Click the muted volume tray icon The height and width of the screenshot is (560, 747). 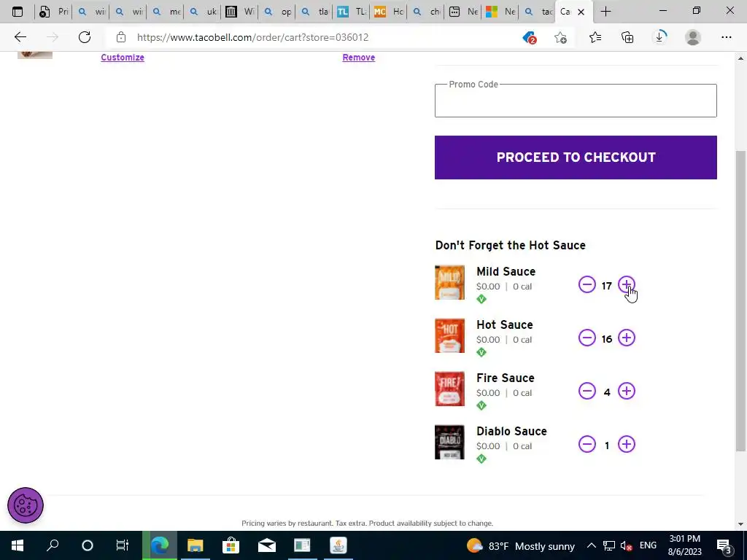627,545
